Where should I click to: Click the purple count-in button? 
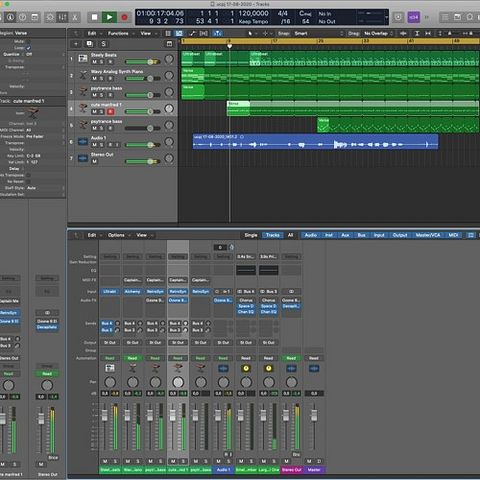pos(413,17)
